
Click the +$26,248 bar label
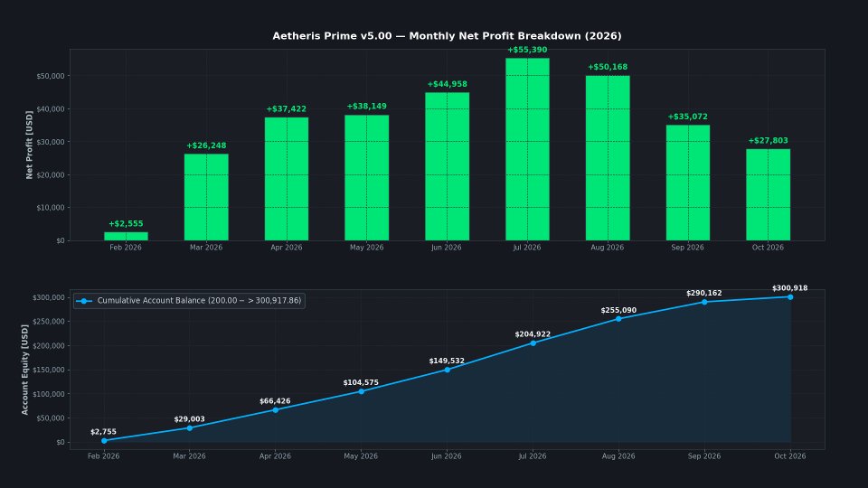(206, 145)
